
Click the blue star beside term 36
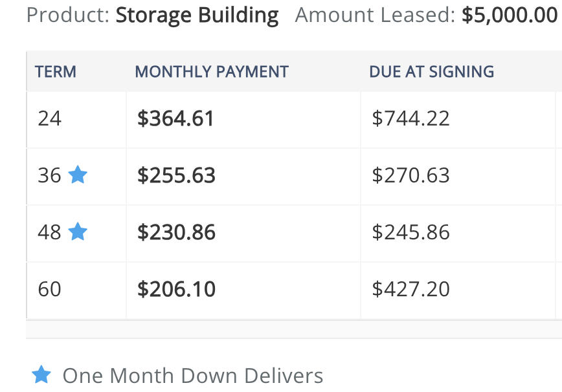click(x=78, y=175)
